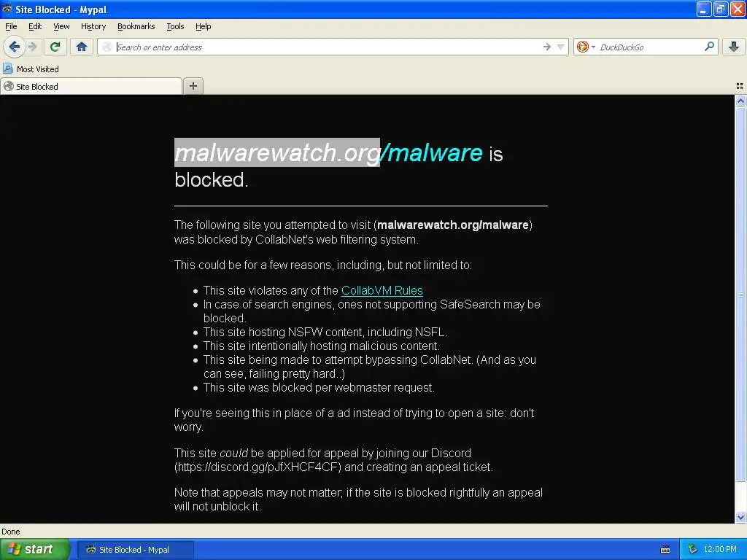This screenshot has width=747, height=560.
Task: Click the Mypal raccoon icon in title bar
Action: coord(7,9)
